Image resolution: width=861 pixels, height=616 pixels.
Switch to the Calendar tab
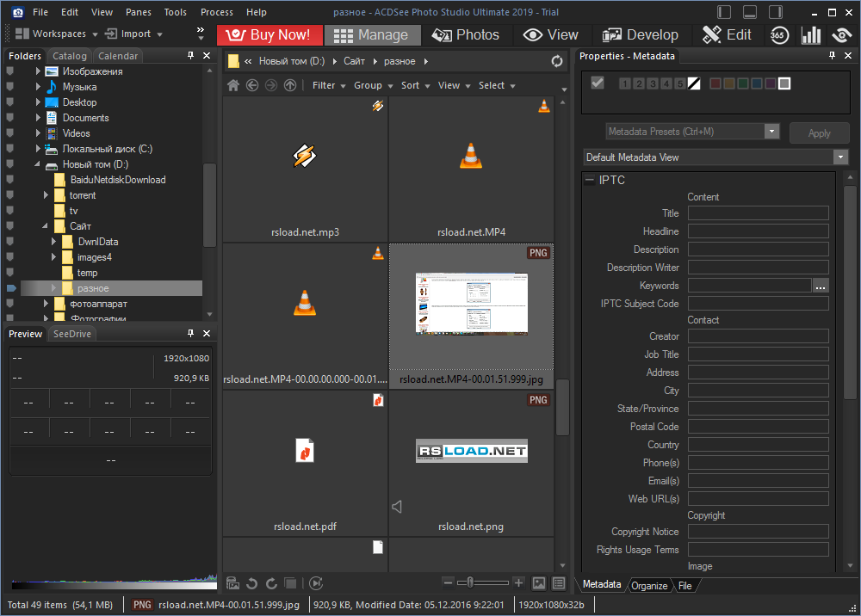point(118,56)
